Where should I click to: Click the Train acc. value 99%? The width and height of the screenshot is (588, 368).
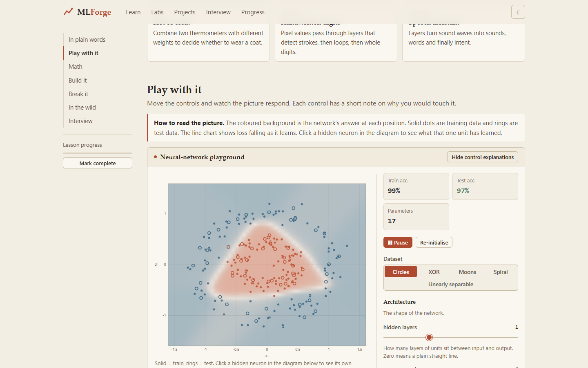(x=394, y=191)
